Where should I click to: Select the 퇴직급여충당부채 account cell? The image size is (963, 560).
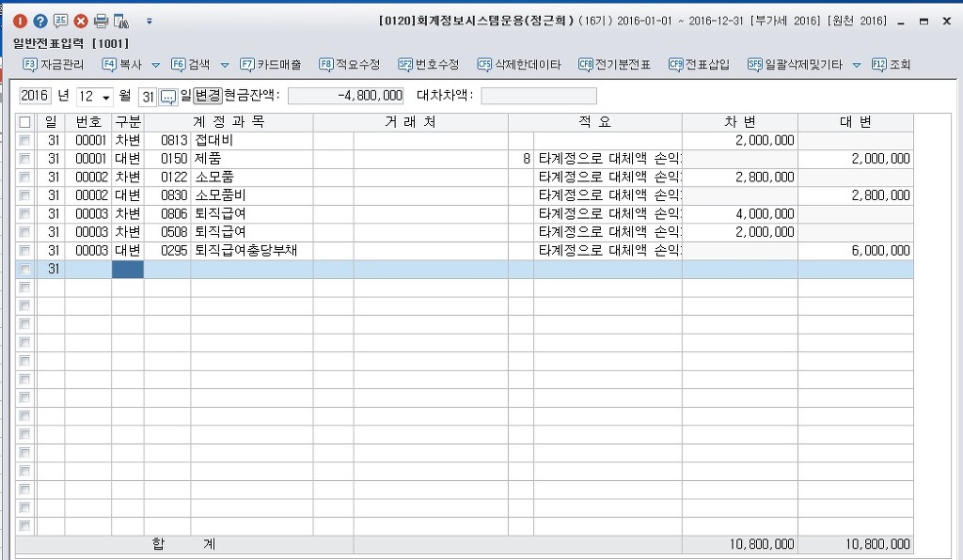coord(252,251)
